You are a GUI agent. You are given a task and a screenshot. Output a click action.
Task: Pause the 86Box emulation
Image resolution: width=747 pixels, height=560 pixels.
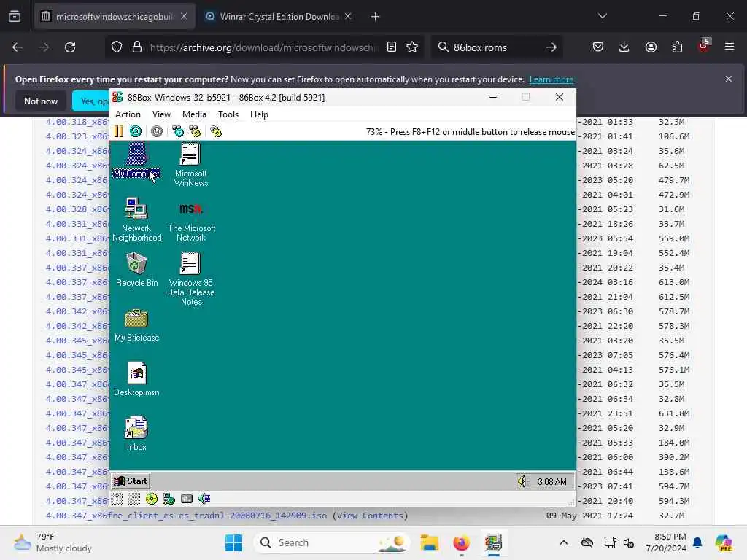pyautogui.click(x=119, y=131)
